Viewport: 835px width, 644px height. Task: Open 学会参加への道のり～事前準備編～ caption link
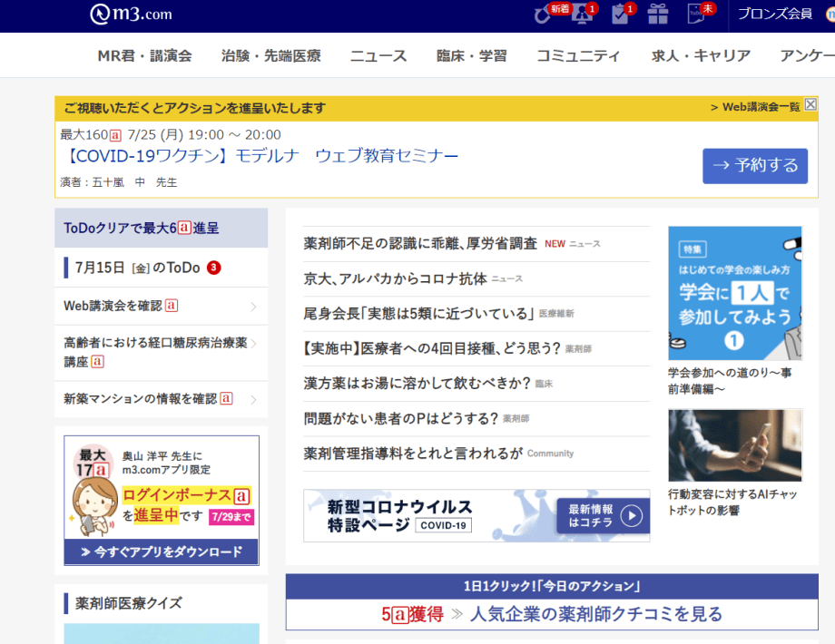(730, 381)
